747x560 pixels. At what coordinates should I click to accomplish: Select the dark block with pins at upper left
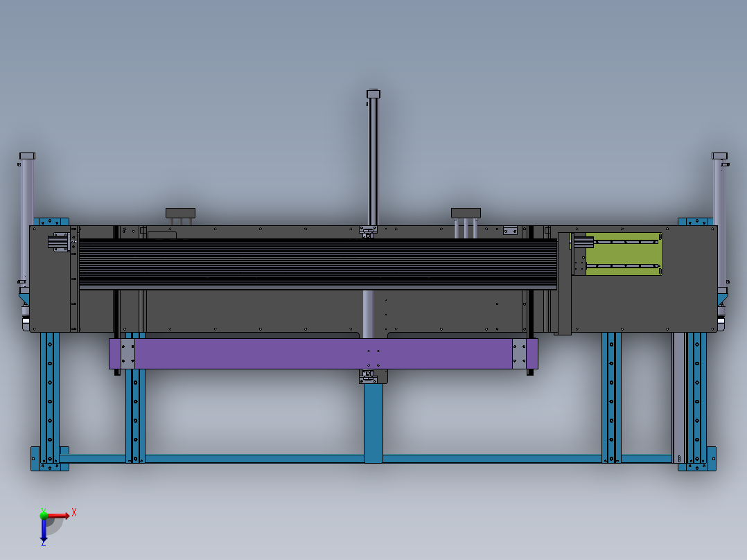pyautogui.click(x=181, y=213)
